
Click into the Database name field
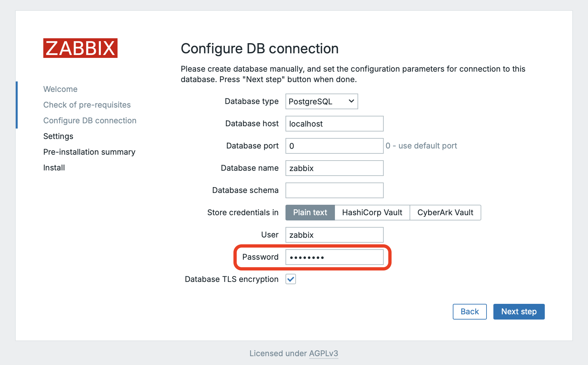(x=334, y=168)
